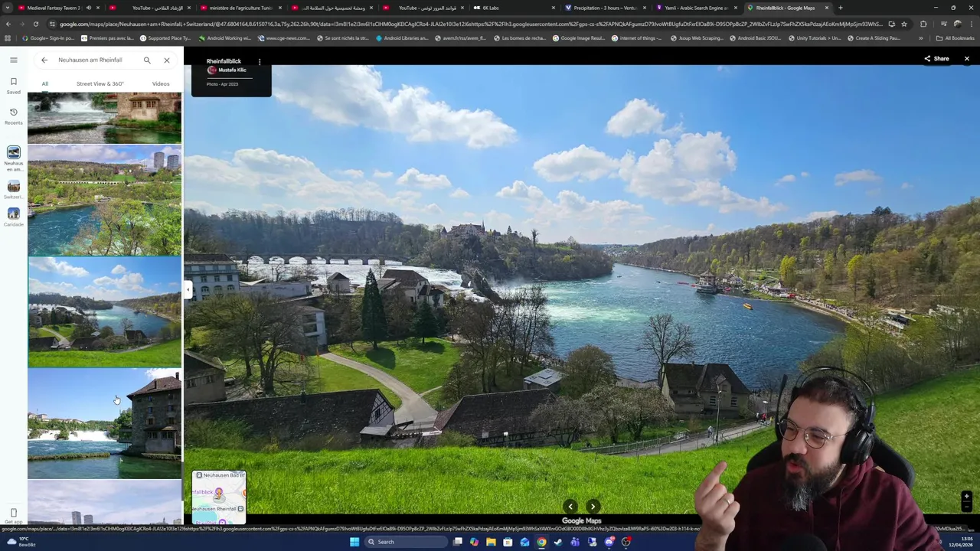Switch to the All photos tab

pos(44,83)
